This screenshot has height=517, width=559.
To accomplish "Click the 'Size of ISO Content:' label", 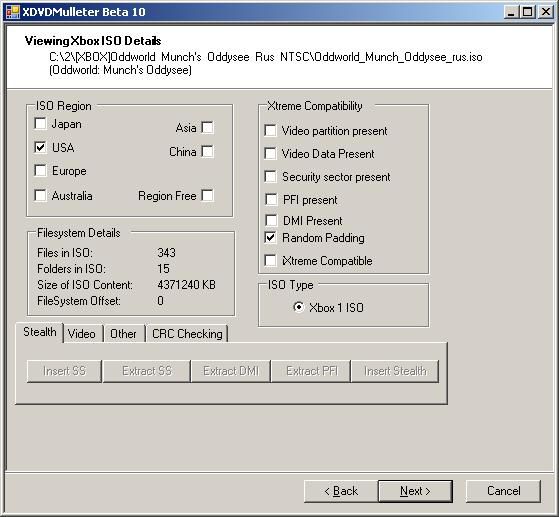I will point(85,285).
